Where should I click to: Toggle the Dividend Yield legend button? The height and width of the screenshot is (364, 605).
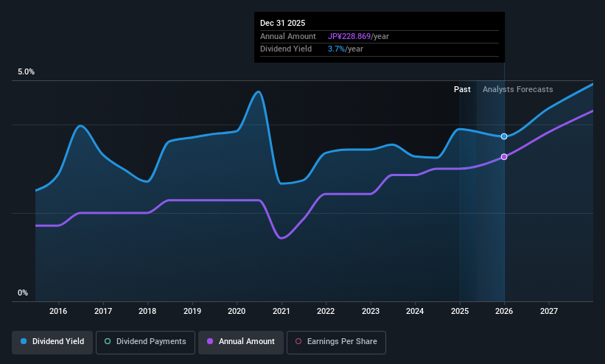pyautogui.click(x=52, y=342)
